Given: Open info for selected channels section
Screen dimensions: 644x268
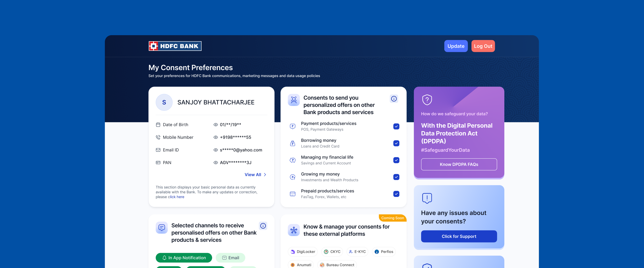Looking at the screenshot, I should (x=263, y=226).
